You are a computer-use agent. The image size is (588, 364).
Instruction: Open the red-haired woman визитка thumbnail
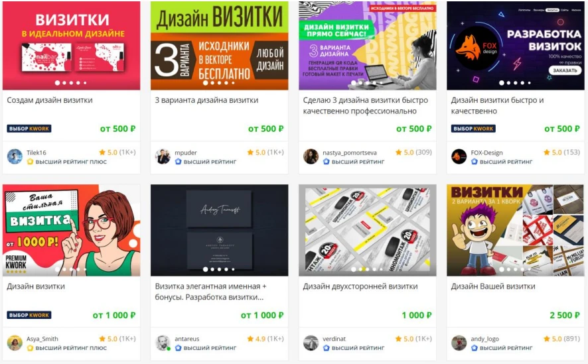click(x=71, y=230)
